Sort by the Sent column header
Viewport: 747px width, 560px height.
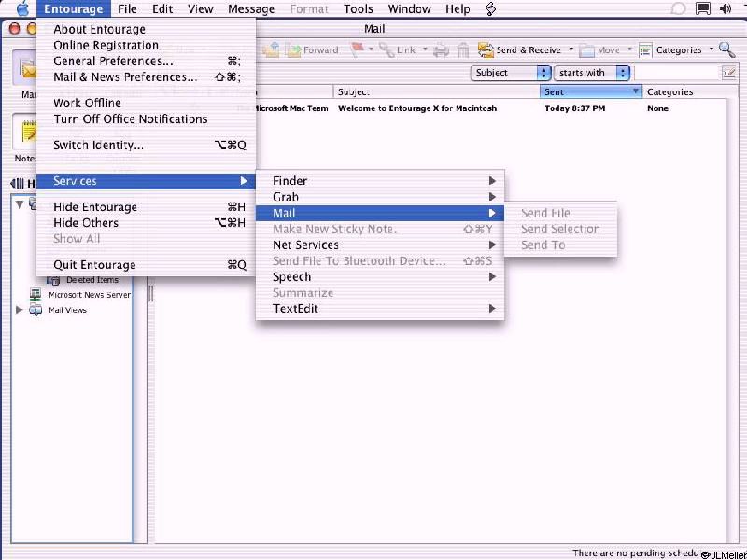[591, 91]
